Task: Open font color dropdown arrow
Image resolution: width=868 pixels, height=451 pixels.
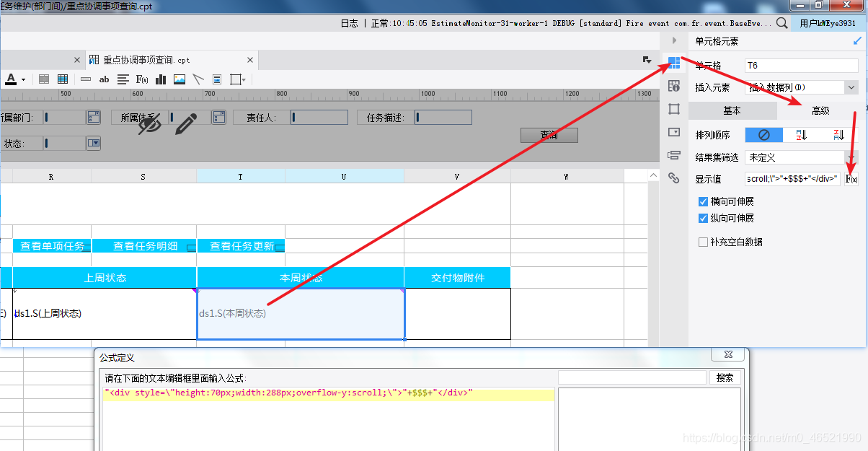Action: pos(24,79)
